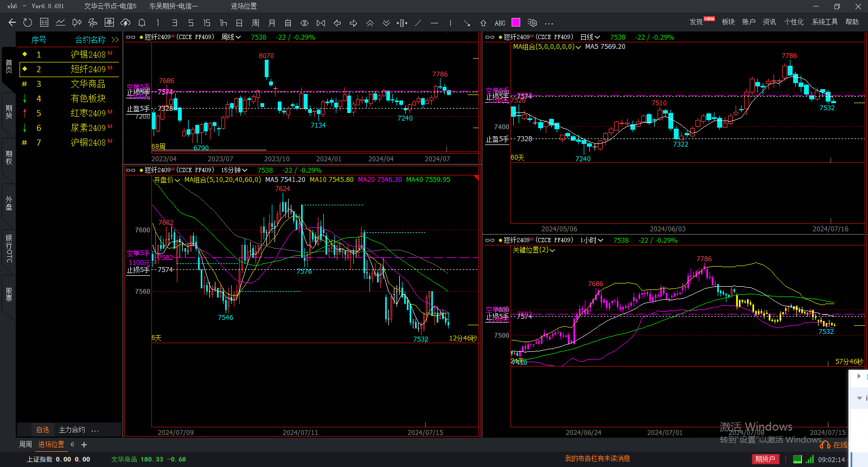Switch to the time-sharing line chart icon
This screenshot has width=868, height=467.
pos(61,23)
